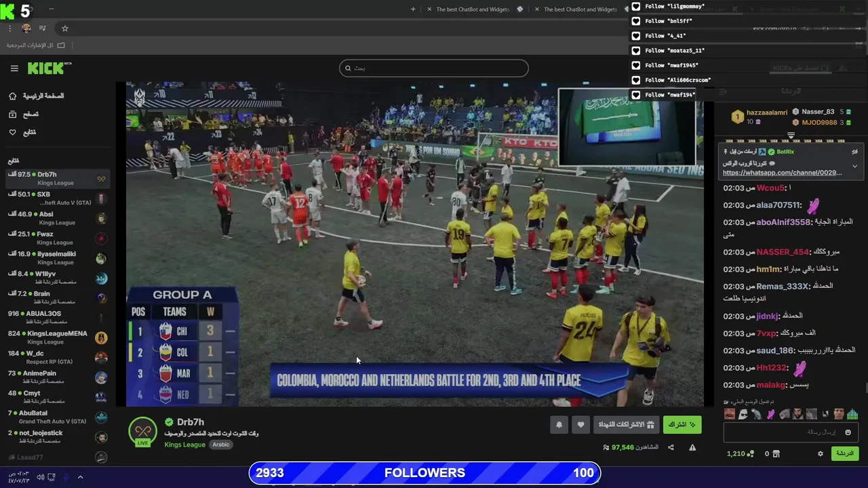Open the pinned WhatsApp channel link
Viewport: 868px width, 488px height.
tap(782, 173)
